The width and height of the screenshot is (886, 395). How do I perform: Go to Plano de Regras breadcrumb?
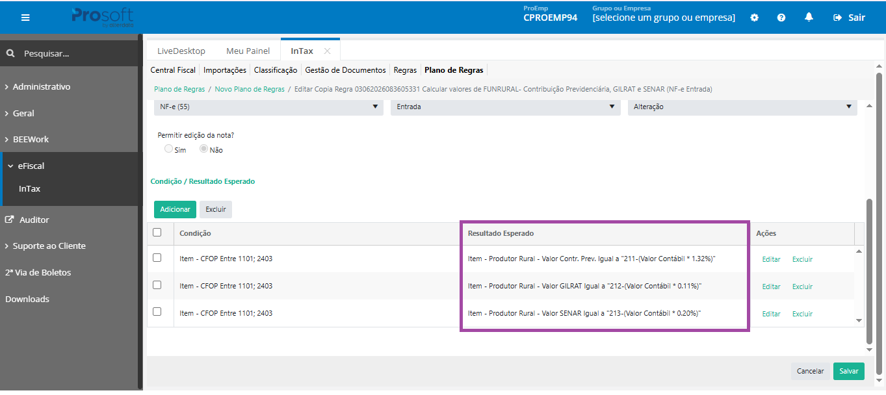tap(179, 89)
